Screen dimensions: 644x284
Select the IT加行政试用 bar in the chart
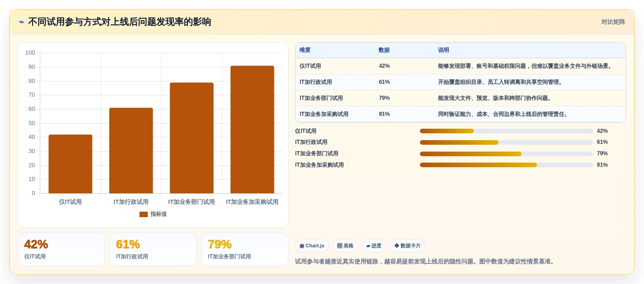[x=131, y=151]
